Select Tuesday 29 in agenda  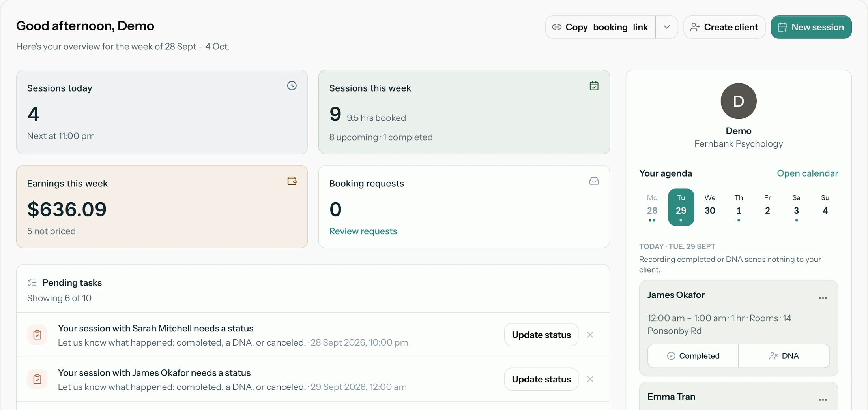point(681,207)
